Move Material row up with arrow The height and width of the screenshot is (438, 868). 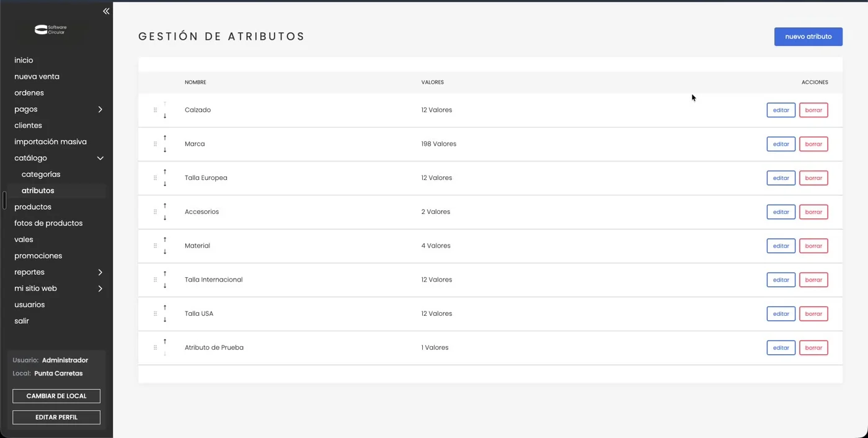point(165,239)
